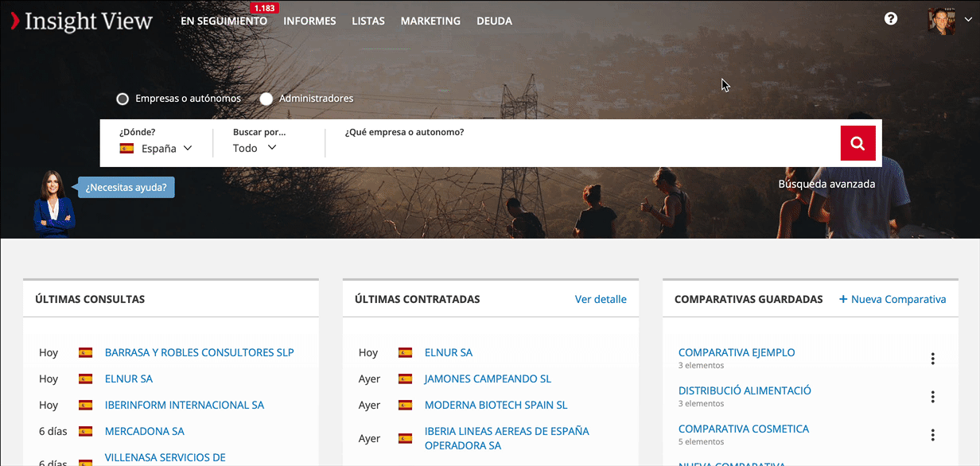The width and height of the screenshot is (980, 466).
Task: Click flag beside BARRASA Y ROBLES CONSULTORES
Action: pos(86,352)
